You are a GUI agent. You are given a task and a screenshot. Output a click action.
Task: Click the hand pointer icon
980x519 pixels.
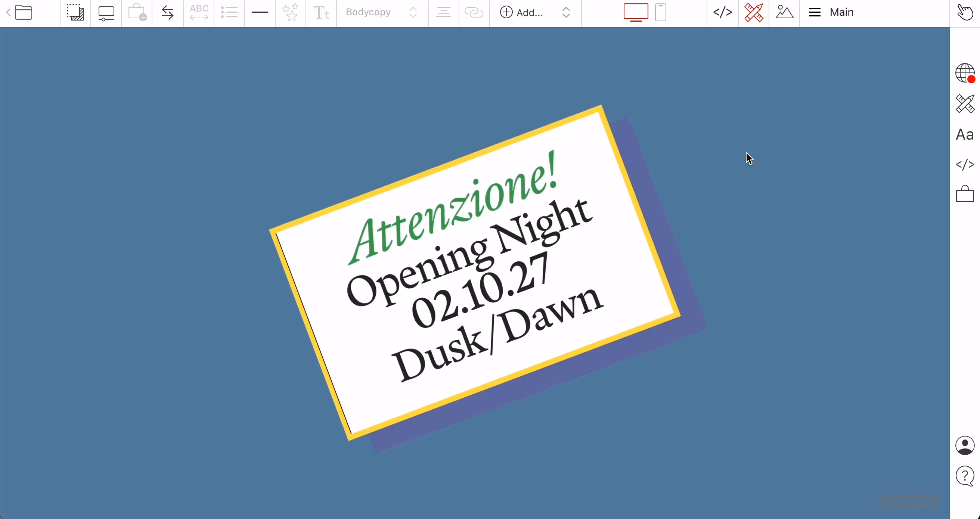(965, 13)
